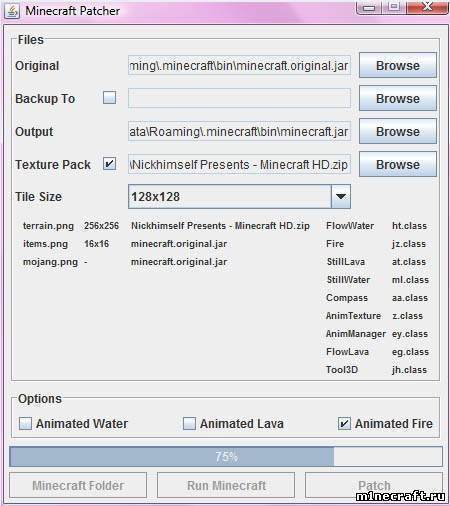Uncheck the Texture Pack checkbox

[109, 164]
